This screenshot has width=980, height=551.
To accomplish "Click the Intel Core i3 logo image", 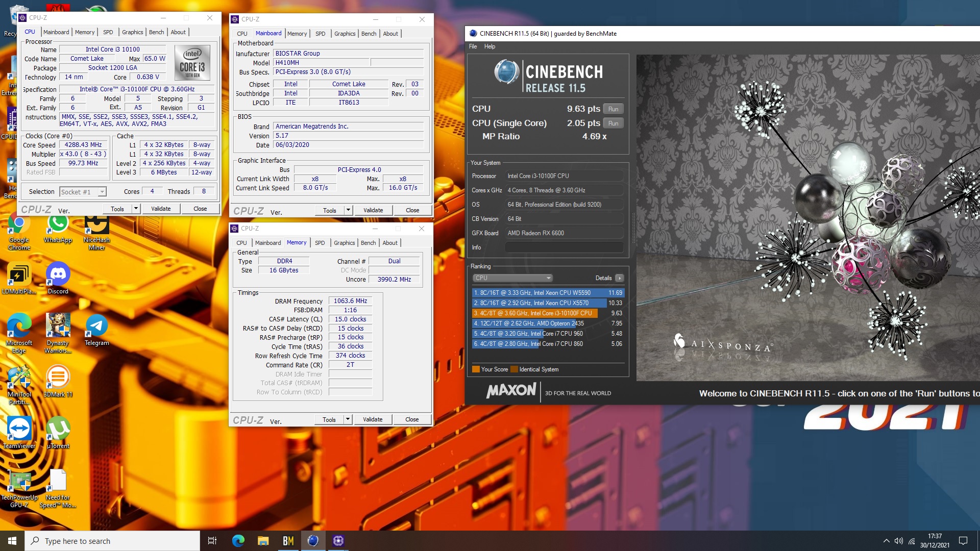I will 192,63.
